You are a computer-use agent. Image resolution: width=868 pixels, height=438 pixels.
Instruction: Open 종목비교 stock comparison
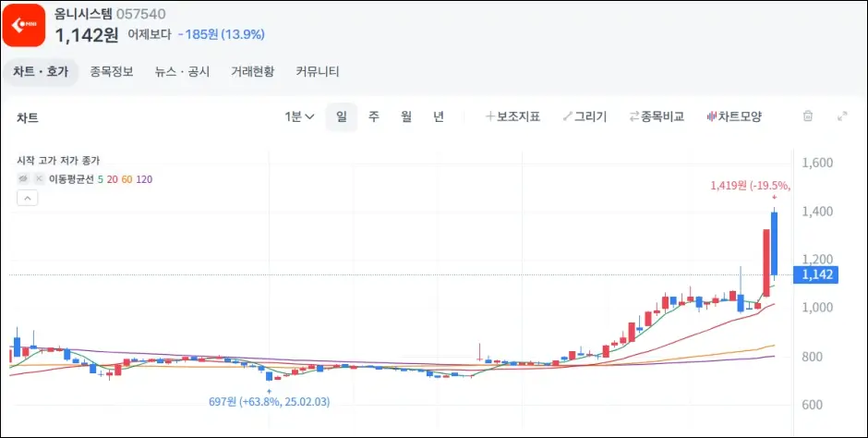click(657, 116)
